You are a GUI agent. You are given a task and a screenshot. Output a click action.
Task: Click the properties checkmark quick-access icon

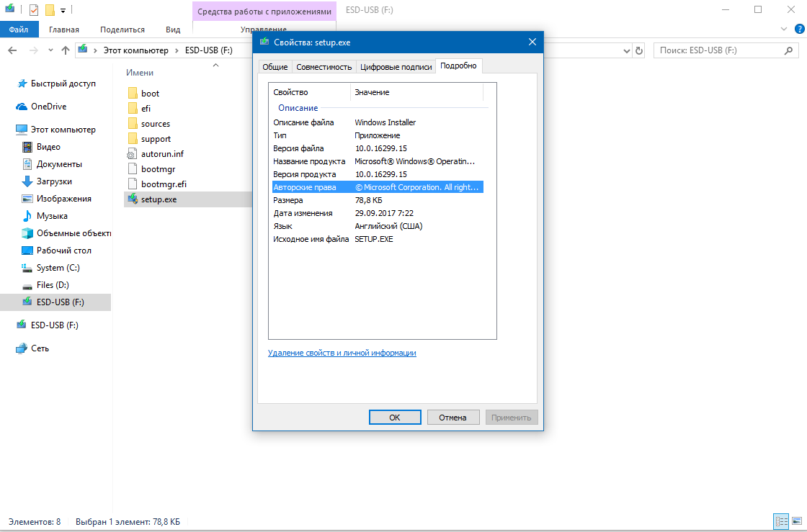33,10
